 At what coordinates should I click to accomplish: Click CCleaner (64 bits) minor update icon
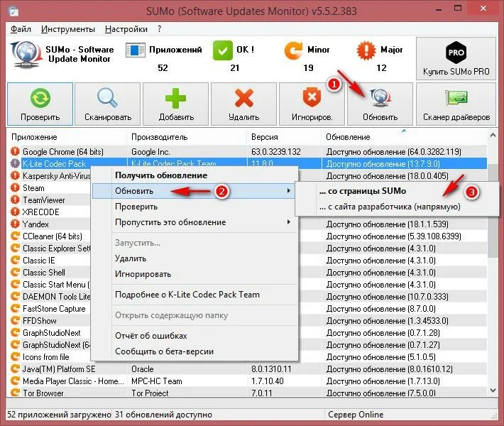coord(15,236)
